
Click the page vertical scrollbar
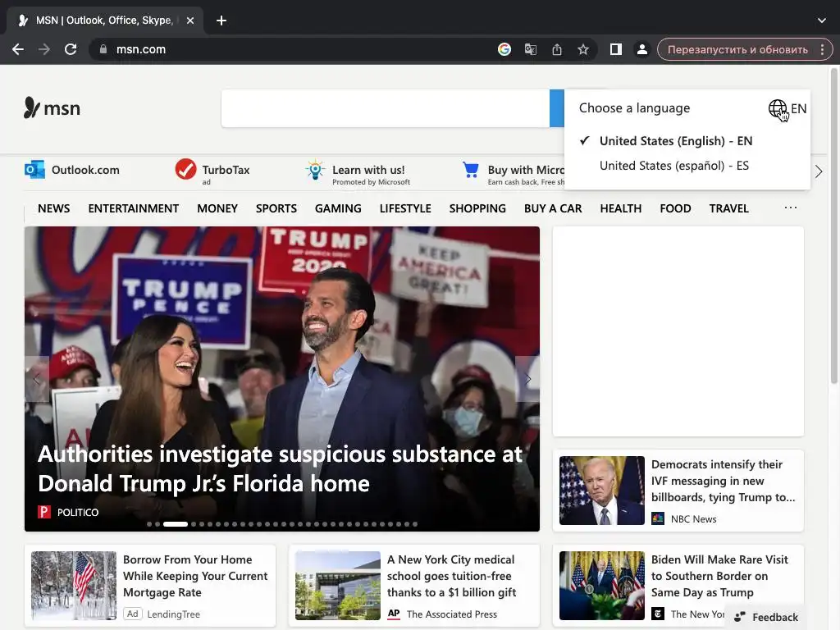click(x=834, y=225)
